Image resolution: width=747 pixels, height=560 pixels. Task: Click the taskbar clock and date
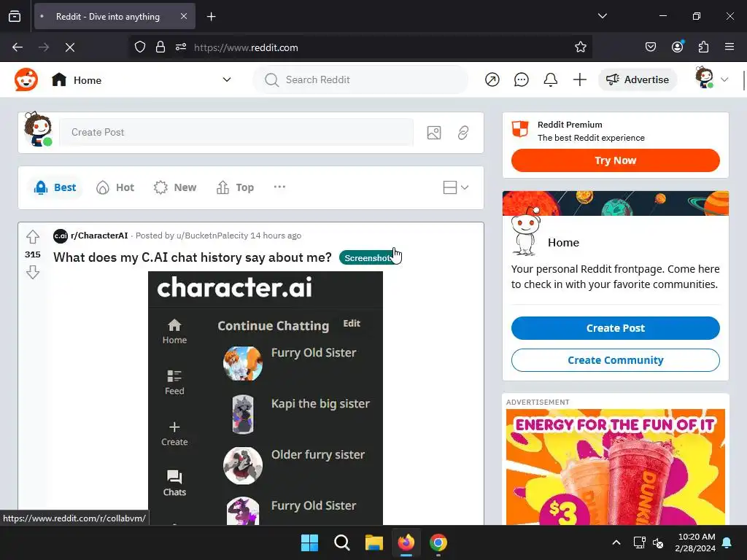click(x=695, y=542)
